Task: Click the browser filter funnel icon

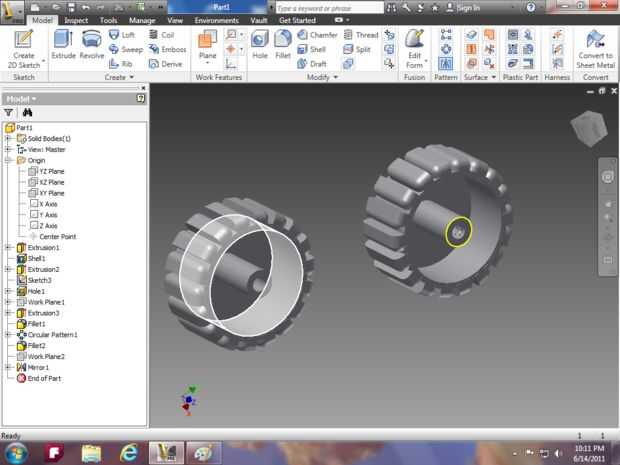Action: (9, 113)
